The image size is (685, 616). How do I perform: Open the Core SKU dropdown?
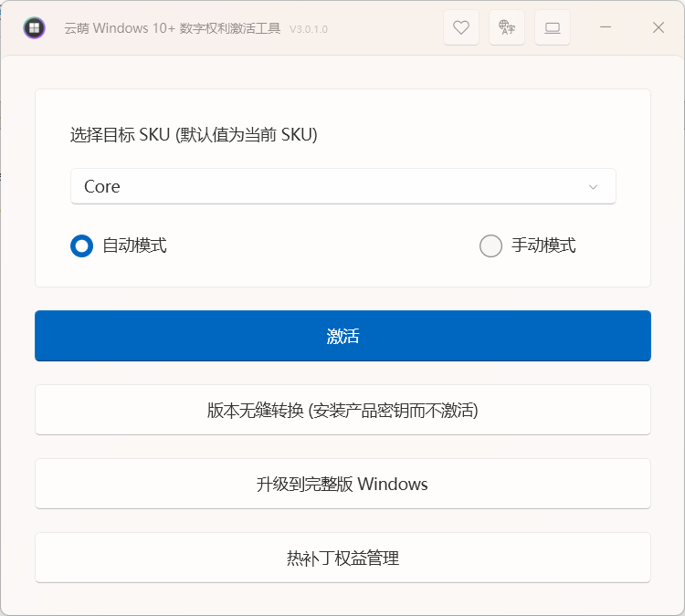[343, 186]
